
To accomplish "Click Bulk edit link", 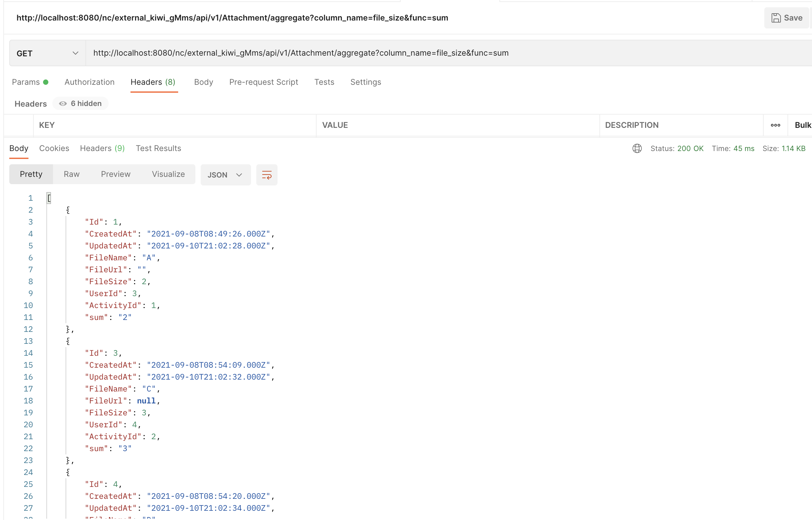I will [802, 125].
